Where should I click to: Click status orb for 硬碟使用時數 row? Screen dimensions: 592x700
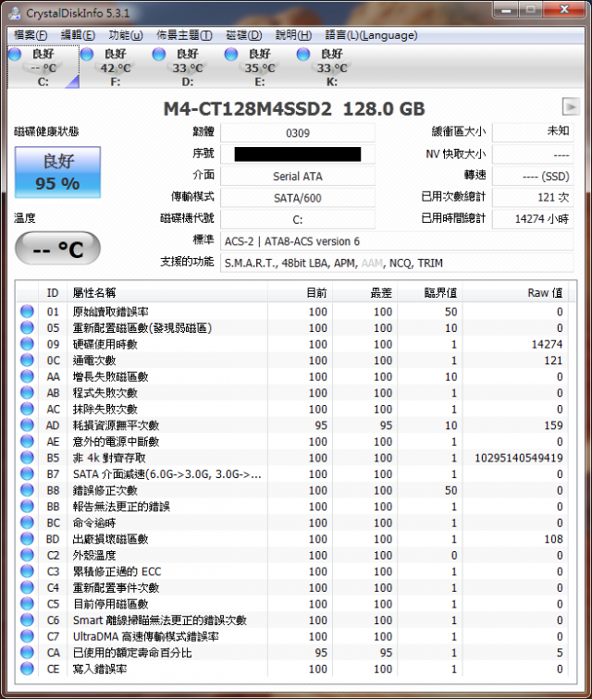pyautogui.click(x=27, y=344)
